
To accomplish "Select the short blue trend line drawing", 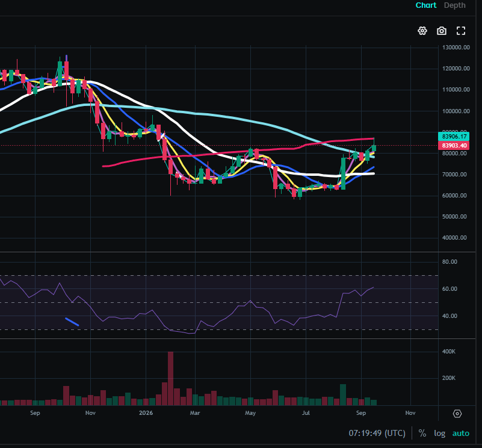I will (72, 322).
